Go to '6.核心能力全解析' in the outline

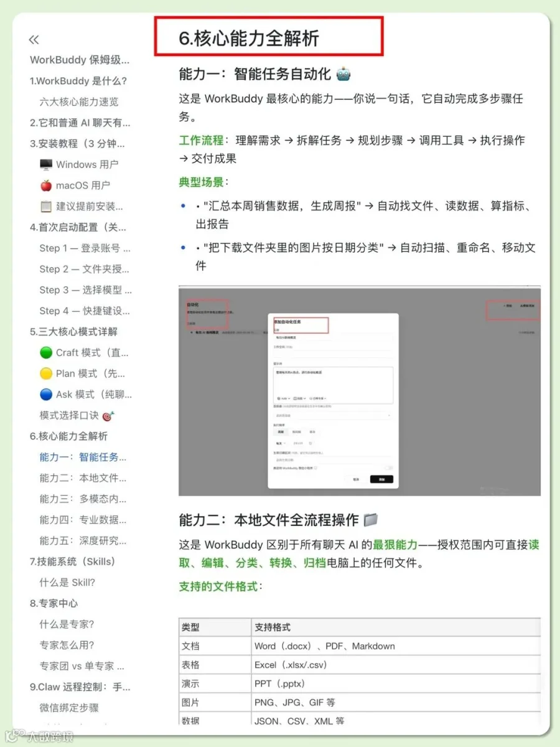click(68, 436)
